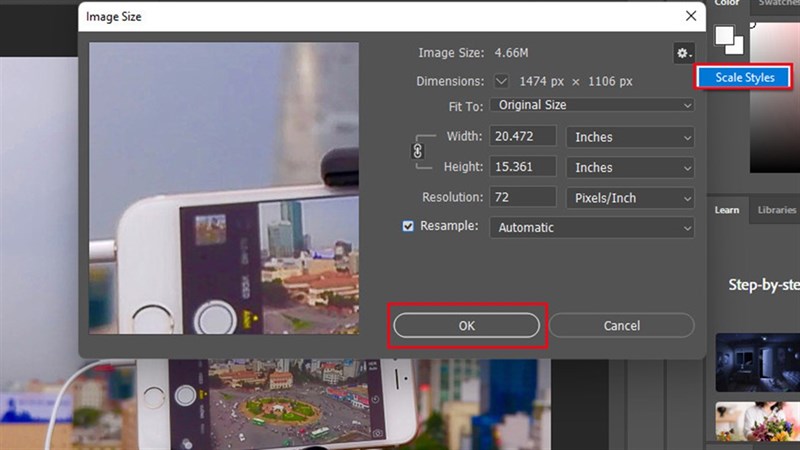The image size is (800, 450).
Task: Expand the Dimensions unit dropdown arrow
Action: [x=501, y=81]
